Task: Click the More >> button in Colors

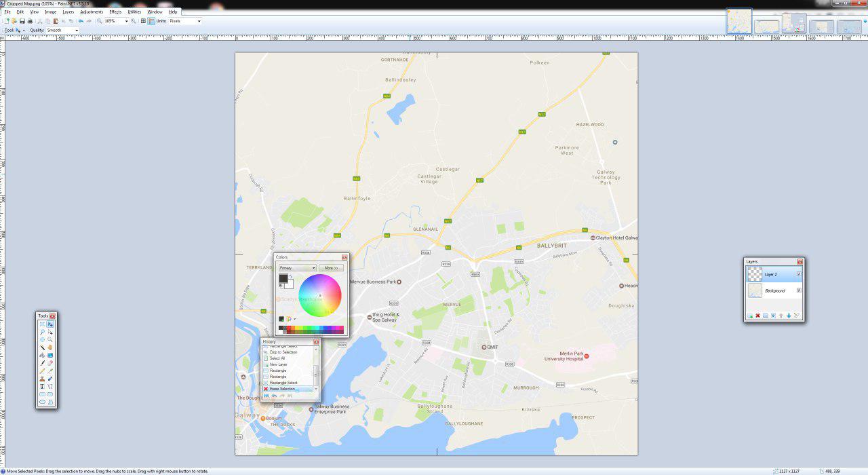Action: click(331, 268)
